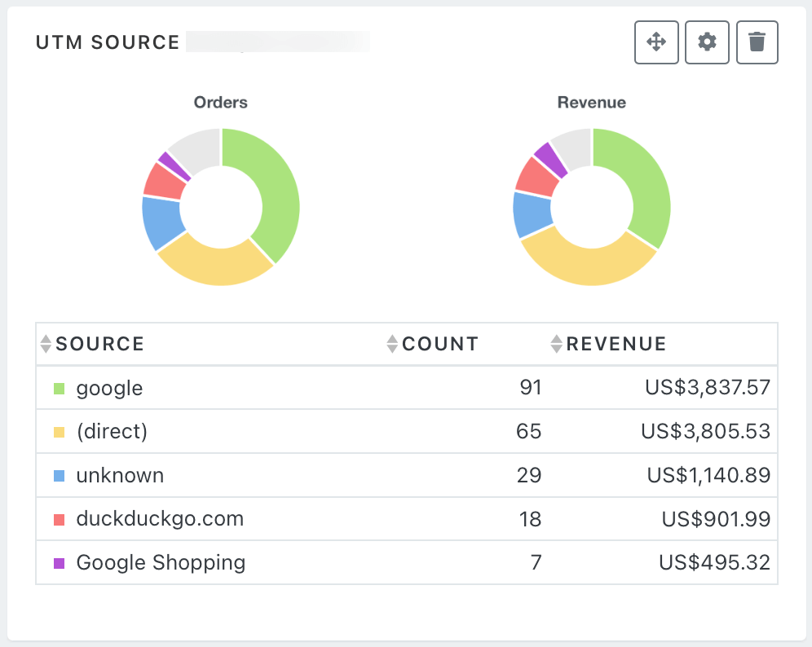Click the US$3,837.57 revenue cell
Image resolution: width=812 pixels, height=647 pixels.
tap(707, 388)
